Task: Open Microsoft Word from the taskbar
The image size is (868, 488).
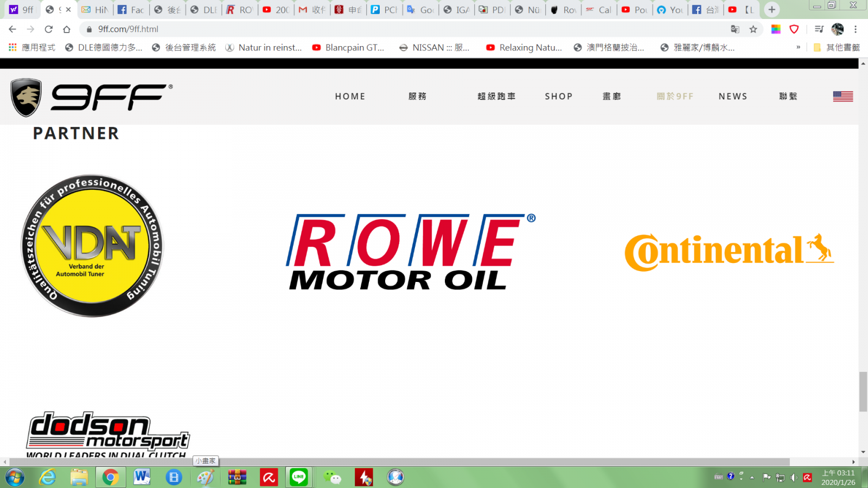Action: [x=142, y=477]
